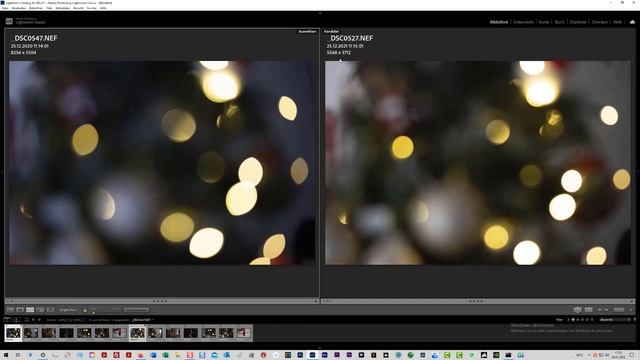This screenshot has height=360, width=640.
Task: Filter by five stars in filmstrip filter
Action: [593, 320]
